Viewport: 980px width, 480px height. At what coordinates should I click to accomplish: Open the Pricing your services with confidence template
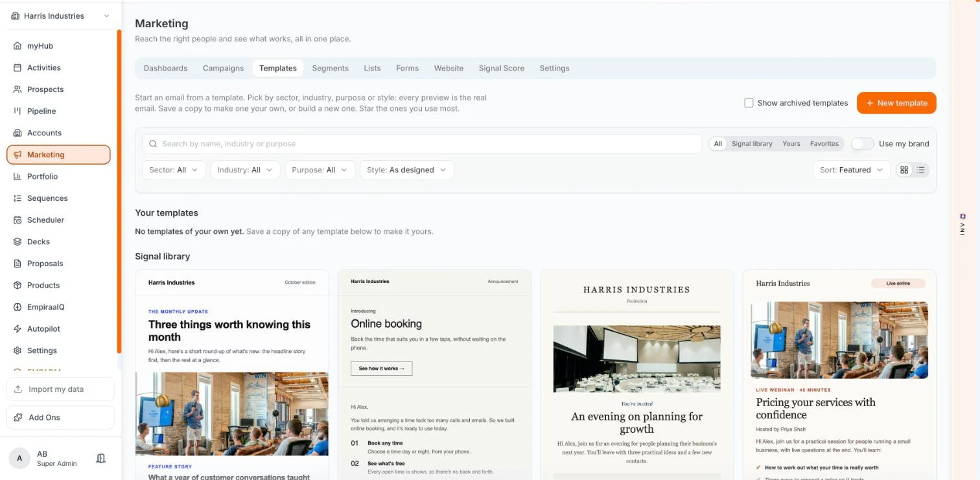[839, 375]
